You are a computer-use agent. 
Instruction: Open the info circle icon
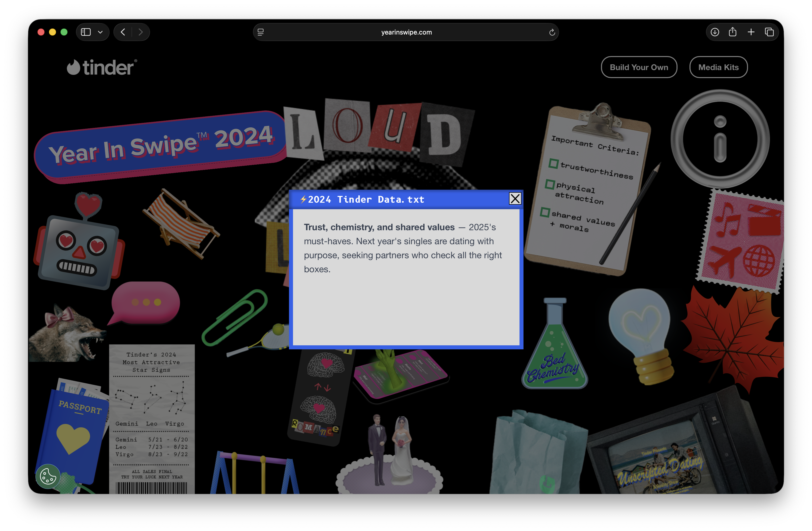pyautogui.click(x=720, y=139)
